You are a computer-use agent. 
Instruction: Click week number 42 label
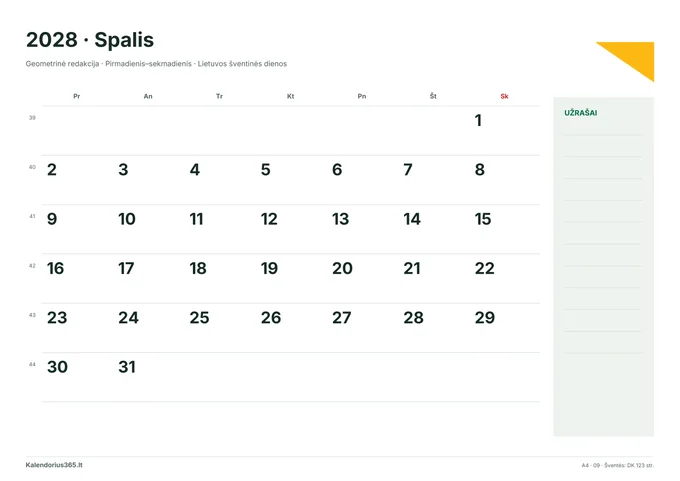pyautogui.click(x=32, y=265)
